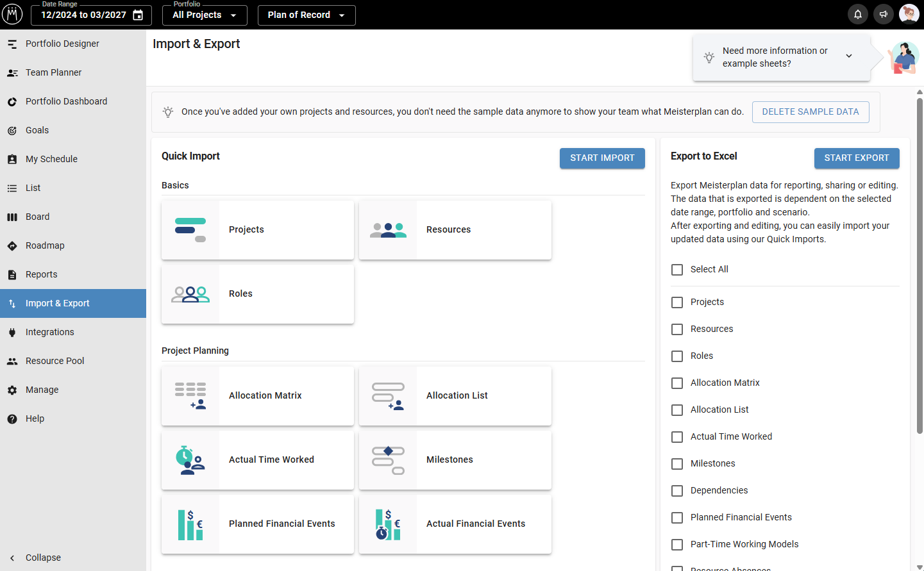924x571 pixels.
Task: Open the date range calendar picker icon
Action: (x=138, y=15)
